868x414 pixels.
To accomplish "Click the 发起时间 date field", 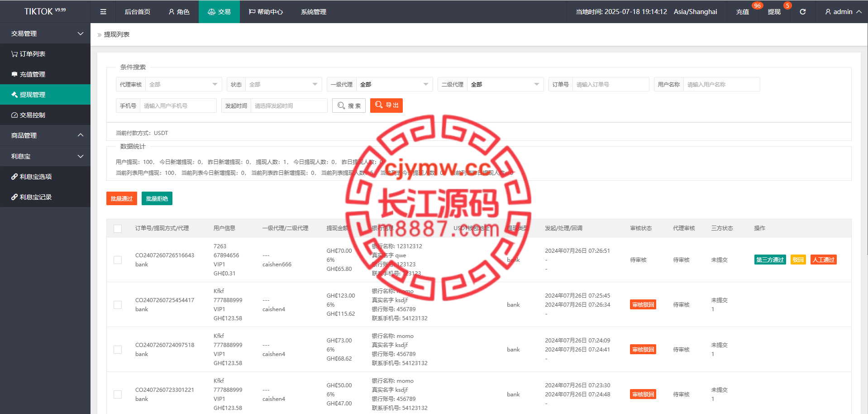I will (x=289, y=106).
